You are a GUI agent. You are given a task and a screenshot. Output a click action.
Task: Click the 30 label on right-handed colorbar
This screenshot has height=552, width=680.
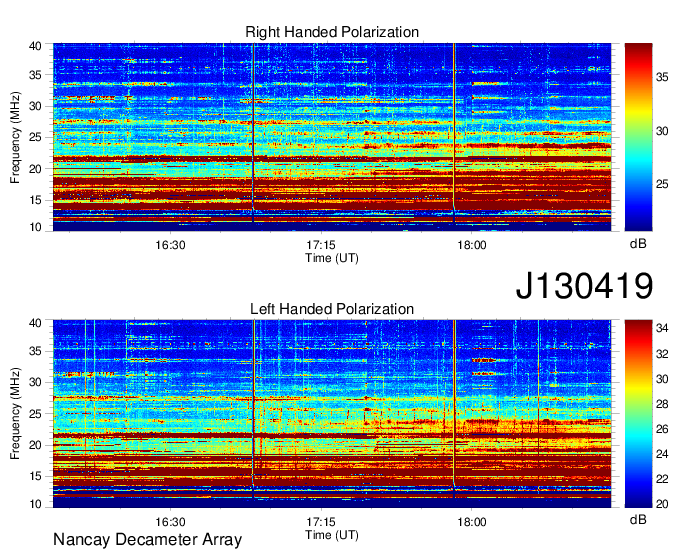point(662,131)
